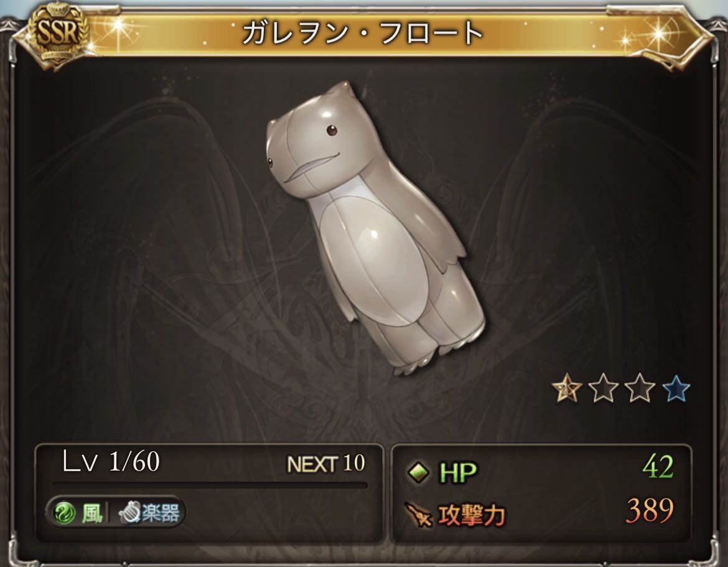728x567 pixels.
Task: Click the attack power sword icon
Action: point(418,515)
